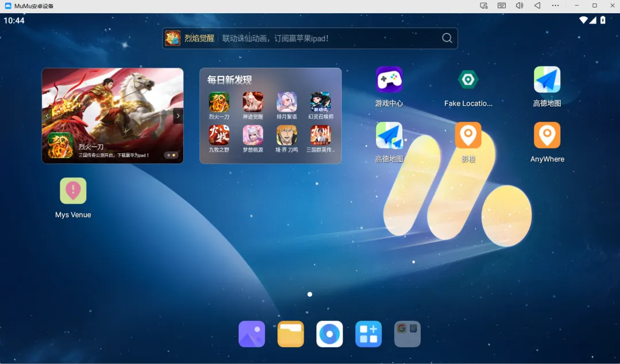Open the Google apps folder in dock

(407, 334)
